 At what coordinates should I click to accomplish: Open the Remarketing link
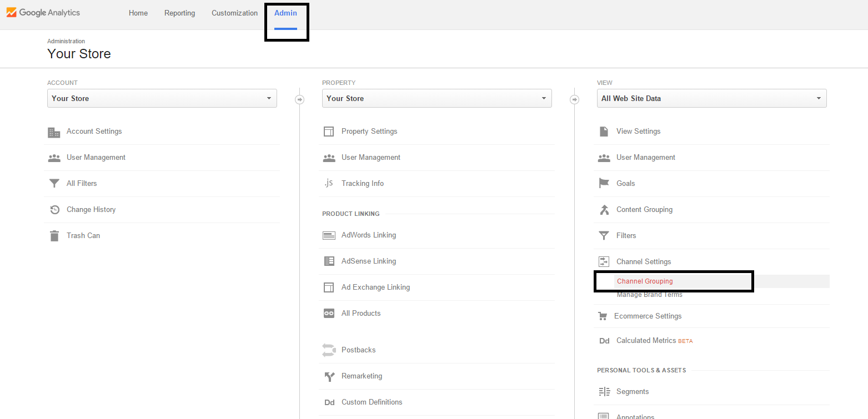pyautogui.click(x=362, y=376)
